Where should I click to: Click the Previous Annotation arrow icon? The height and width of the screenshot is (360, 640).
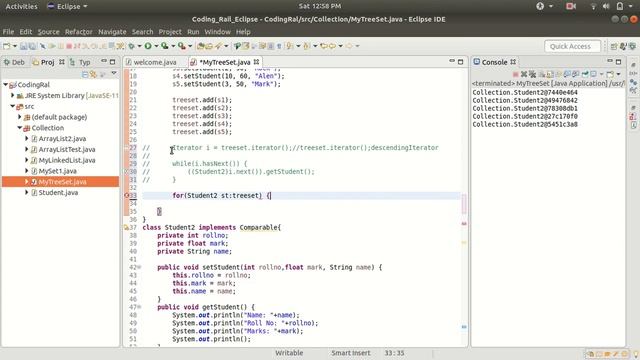(307, 46)
